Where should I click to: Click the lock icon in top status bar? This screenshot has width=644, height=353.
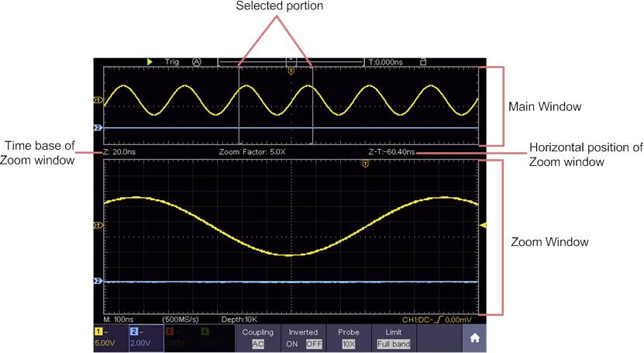422,61
